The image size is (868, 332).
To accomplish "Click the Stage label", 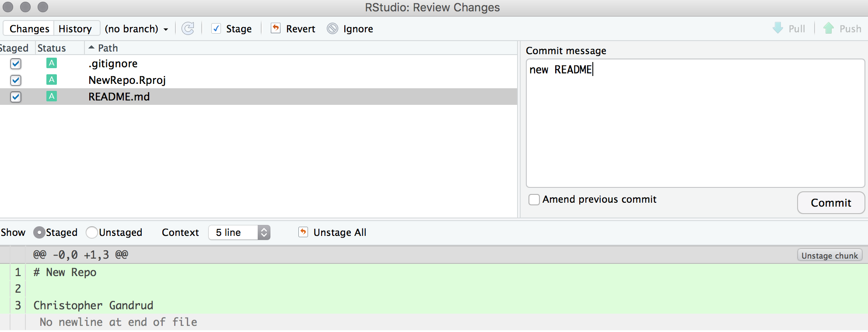I will [239, 29].
